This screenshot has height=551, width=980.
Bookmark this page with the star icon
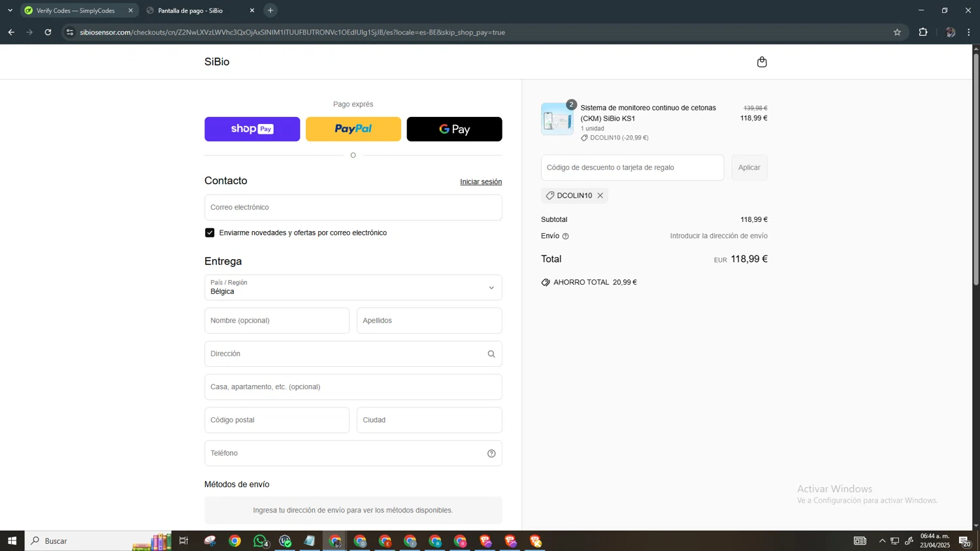897,32
